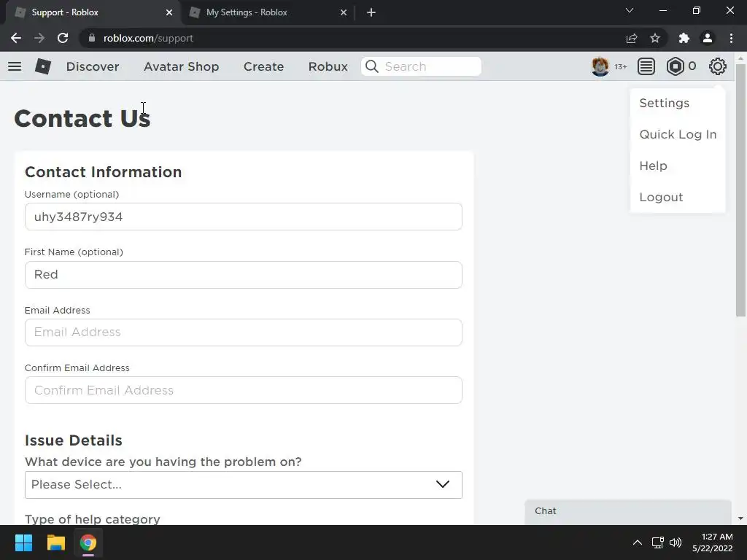This screenshot has width=747, height=560.
Task: Go to Avatar Shop
Action: (x=182, y=66)
